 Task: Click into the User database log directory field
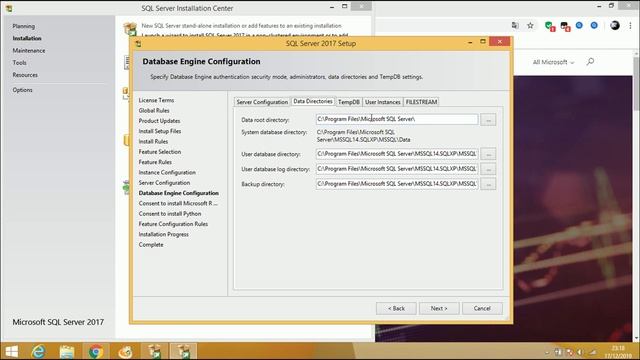pos(397,169)
